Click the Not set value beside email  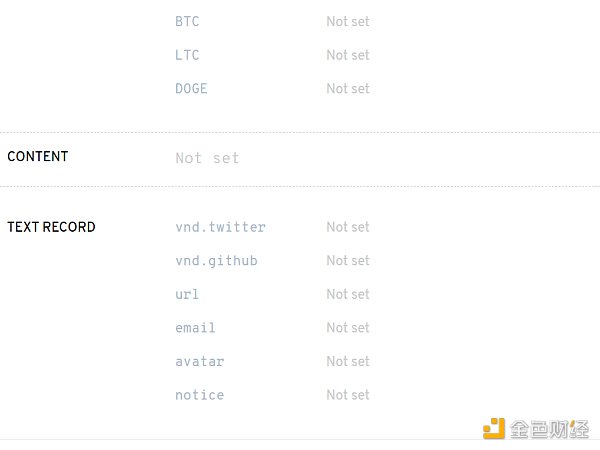(347, 327)
